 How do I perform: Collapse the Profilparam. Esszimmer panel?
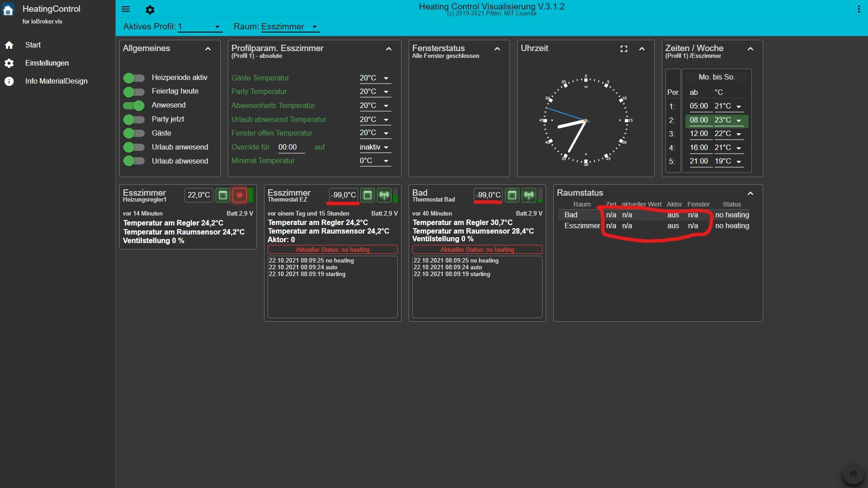click(389, 49)
